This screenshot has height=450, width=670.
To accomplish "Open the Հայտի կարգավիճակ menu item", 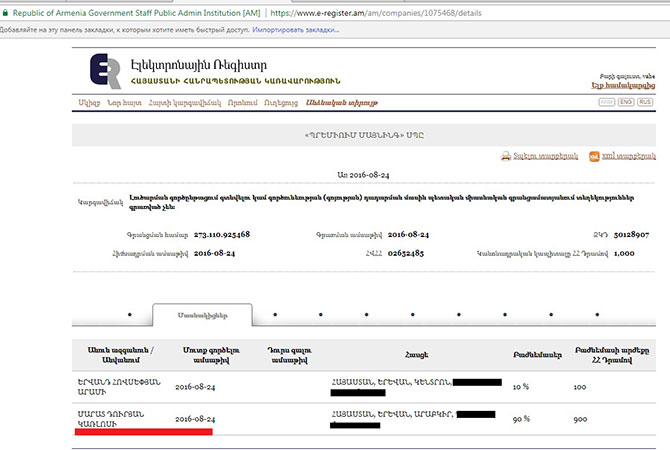I will click(x=185, y=103).
